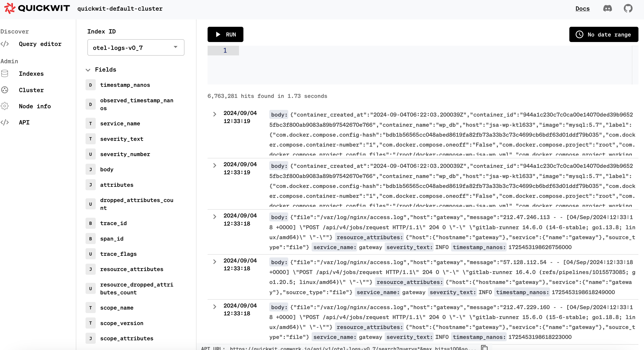The height and width of the screenshot is (350, 644).
Task: Click the hits found summary text
Action: coord(267,96)
